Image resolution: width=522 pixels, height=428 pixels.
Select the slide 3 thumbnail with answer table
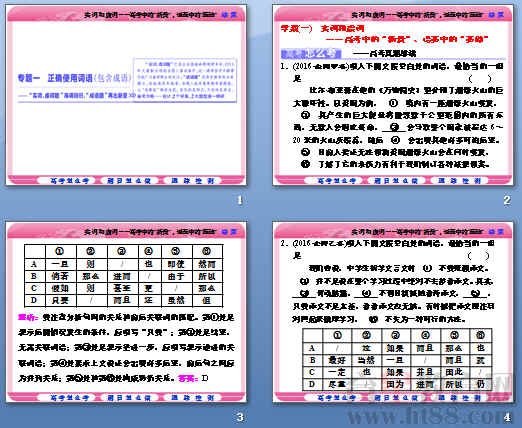tap(126, 312)
